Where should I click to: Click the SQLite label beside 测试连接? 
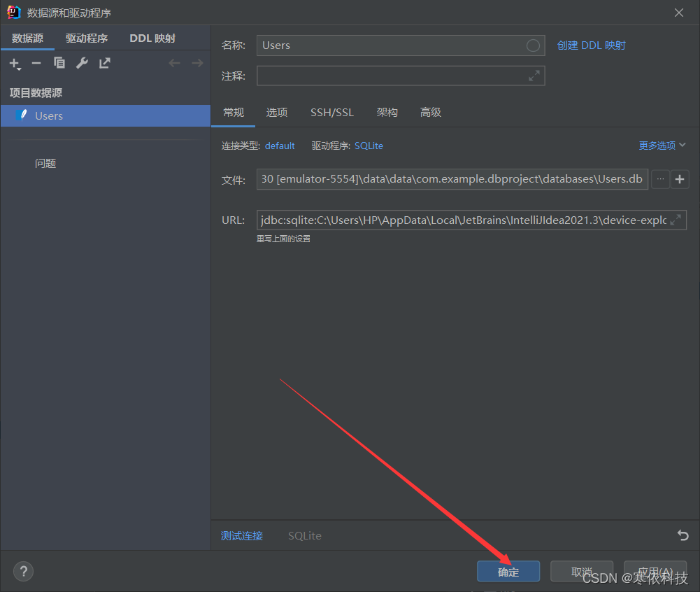click(x=305, y=536)
